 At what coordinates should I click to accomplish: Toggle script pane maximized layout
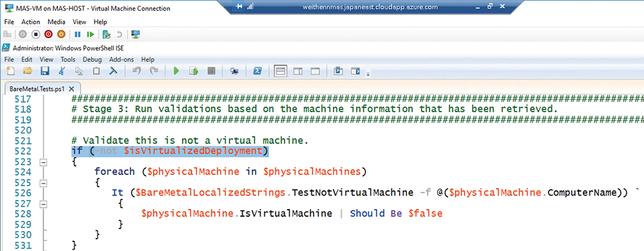pos(315,71)
